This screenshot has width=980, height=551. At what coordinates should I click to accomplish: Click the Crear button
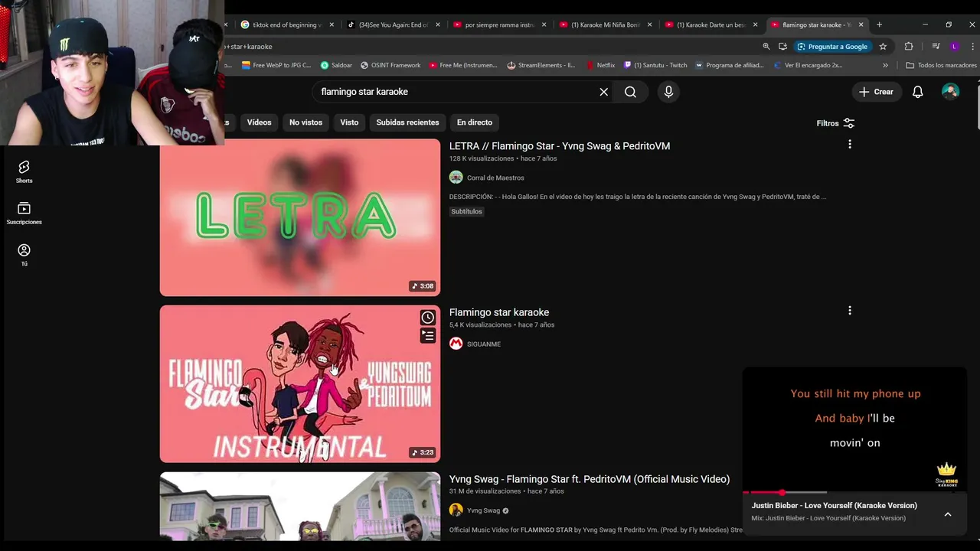click(x=876, y=92)
